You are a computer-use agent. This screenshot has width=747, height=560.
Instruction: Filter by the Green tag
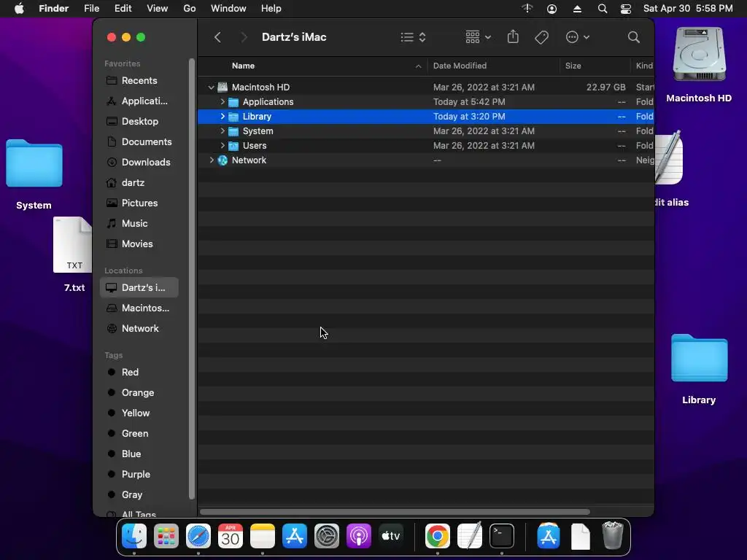[x=139, y=434]
